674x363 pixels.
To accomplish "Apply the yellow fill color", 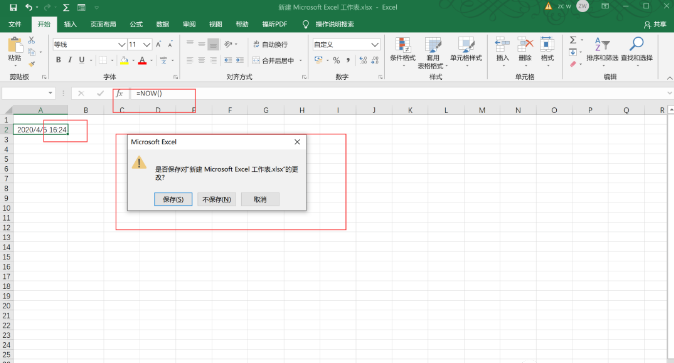I will click(x=124, y=61).
